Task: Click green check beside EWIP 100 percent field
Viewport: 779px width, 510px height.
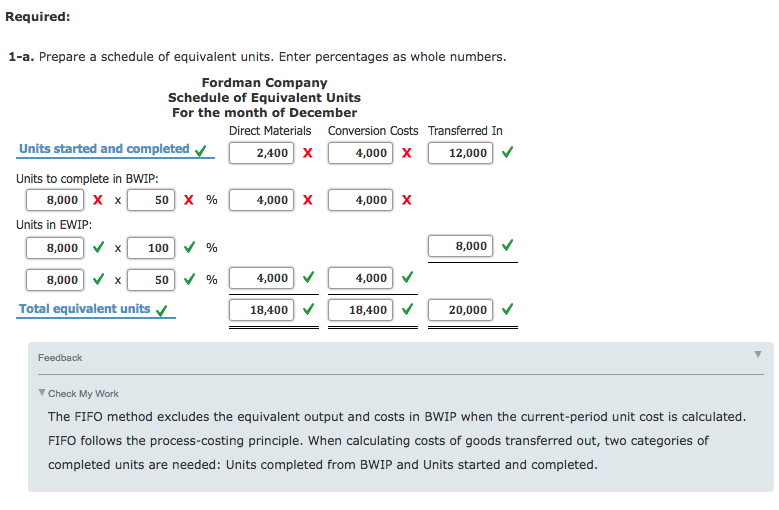Action: [188, 247]
